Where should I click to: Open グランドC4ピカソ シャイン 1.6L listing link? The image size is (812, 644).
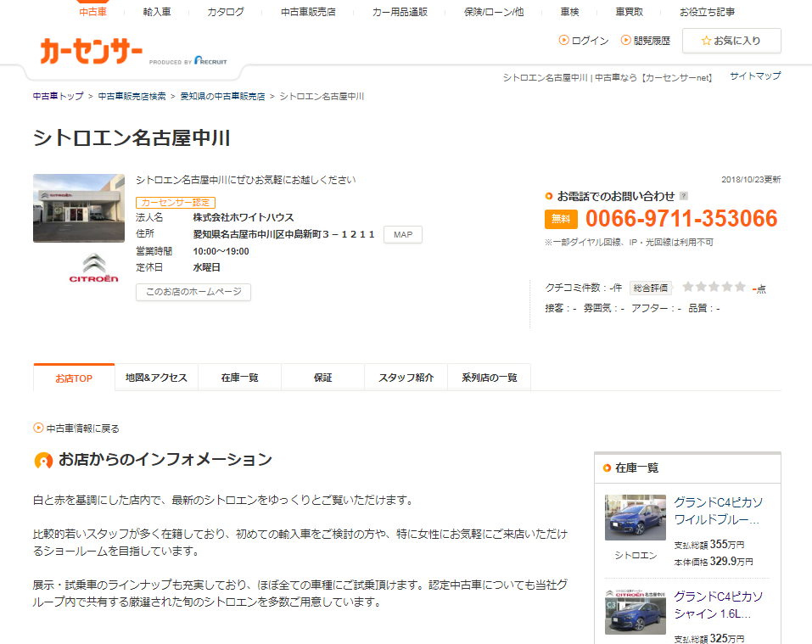719,605
